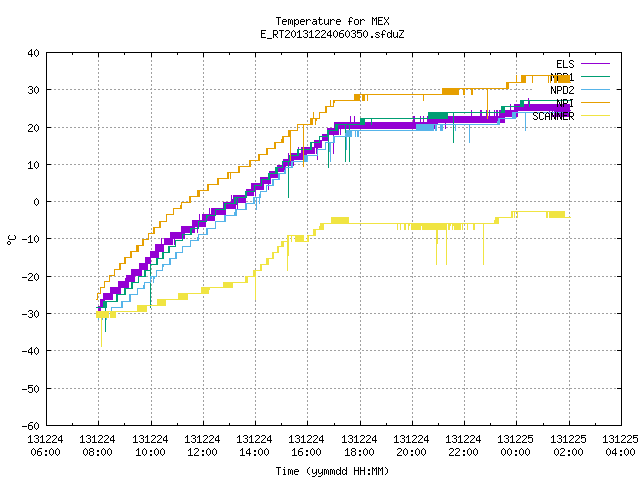The width and height of the screenshot is (640, 480).
Task: Click the x-axis tick label 131224 12:00
Action: [202, 446]
